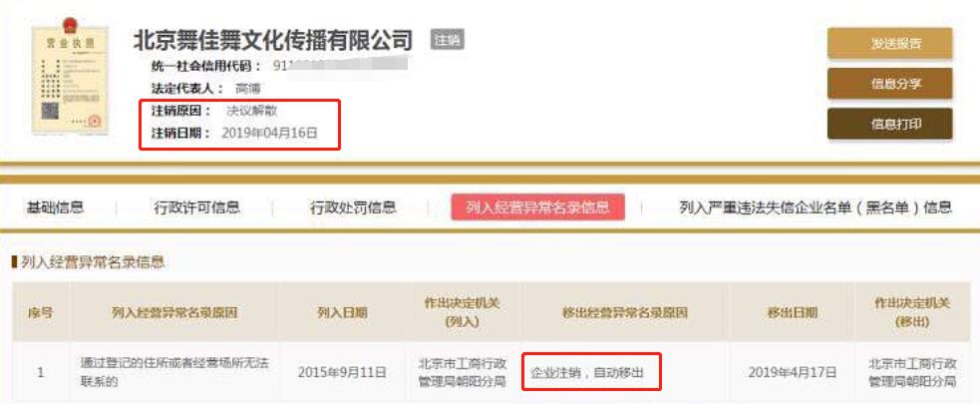Viewport: 980px width, 404px height.
Task: Switch to the 行政许可信息 tab
Action: 196,207
